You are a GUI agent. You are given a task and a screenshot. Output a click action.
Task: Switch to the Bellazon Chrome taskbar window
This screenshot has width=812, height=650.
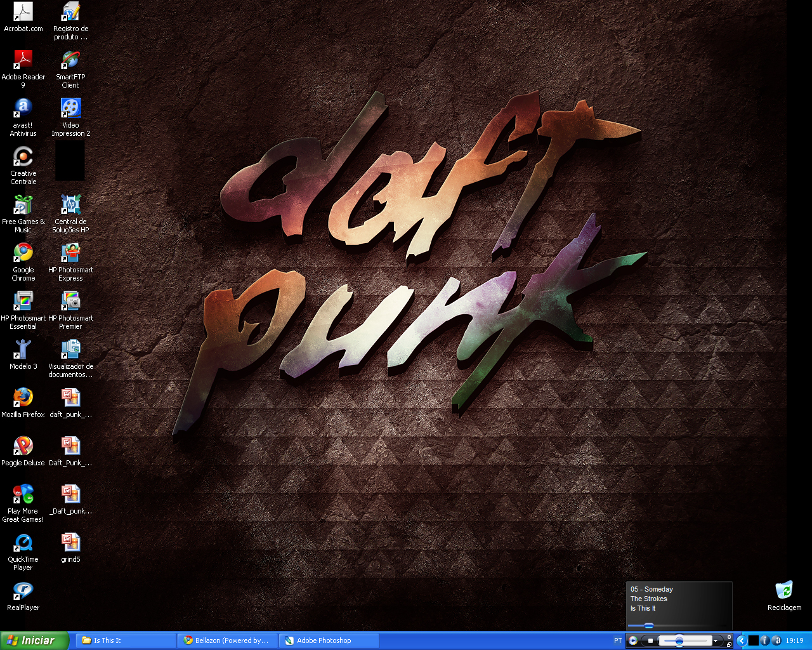[x=228, y=640]
